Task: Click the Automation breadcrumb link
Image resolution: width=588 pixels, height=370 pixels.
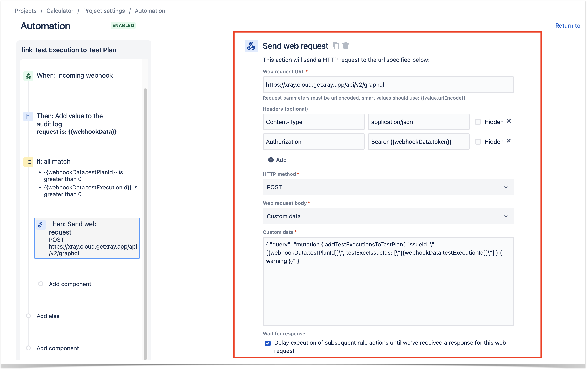Action: [x=150, y=11]
